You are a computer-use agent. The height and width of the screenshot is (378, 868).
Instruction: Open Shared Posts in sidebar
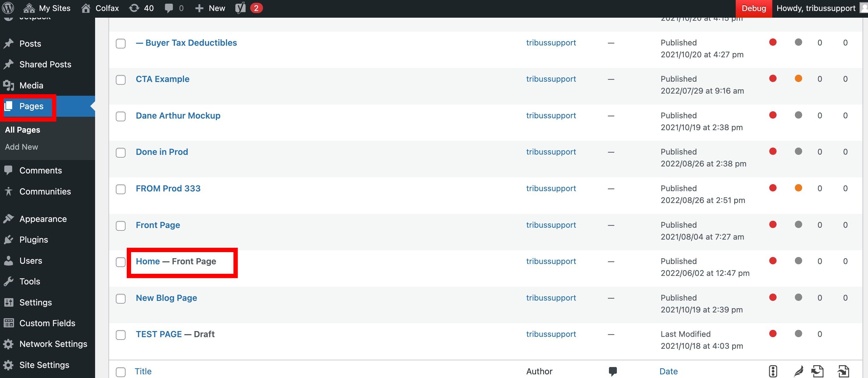[45, 64]
